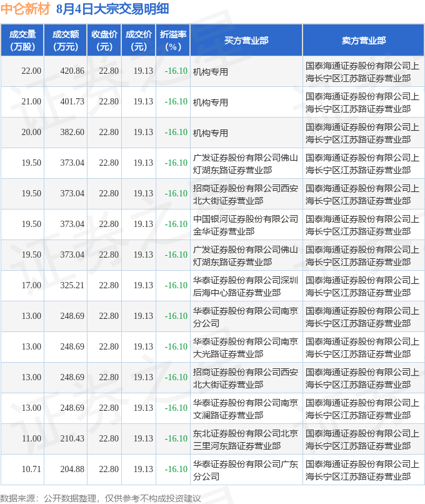Click seller 国泰海通证券 in the 22.00 row
Image resolution: width=425 pixels, height=504 pixels.
coord(362,72)
